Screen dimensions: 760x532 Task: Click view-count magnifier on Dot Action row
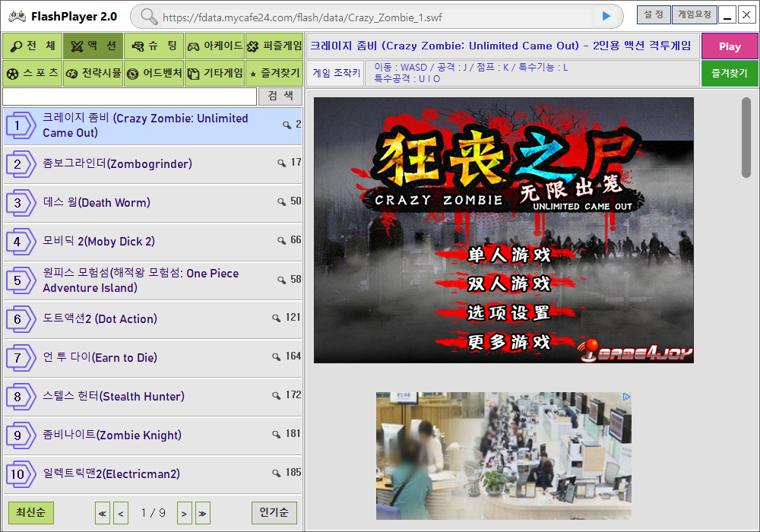pyautogui.click(x=276, y=318)
